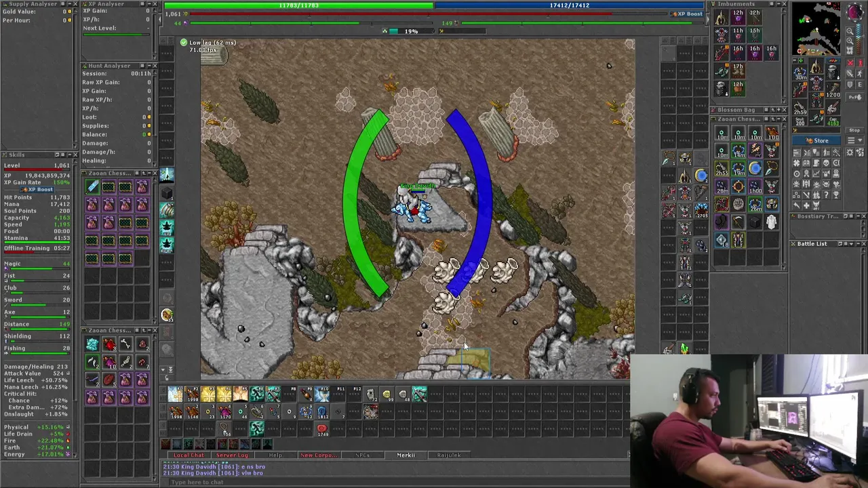Collapse the Supply Analyser panel

click(70, 4)
